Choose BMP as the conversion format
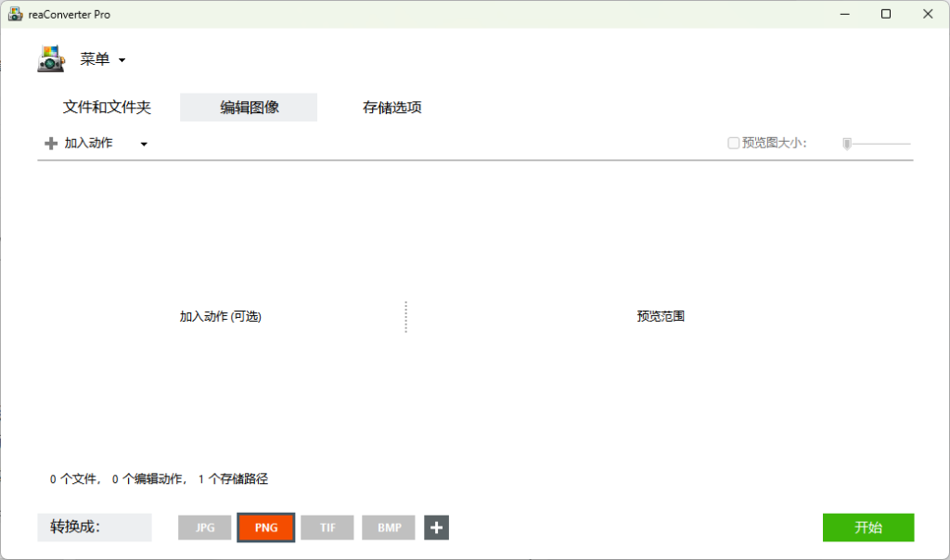Image resolution: width=950 pixels, height=560 pixels. point(389,528)
